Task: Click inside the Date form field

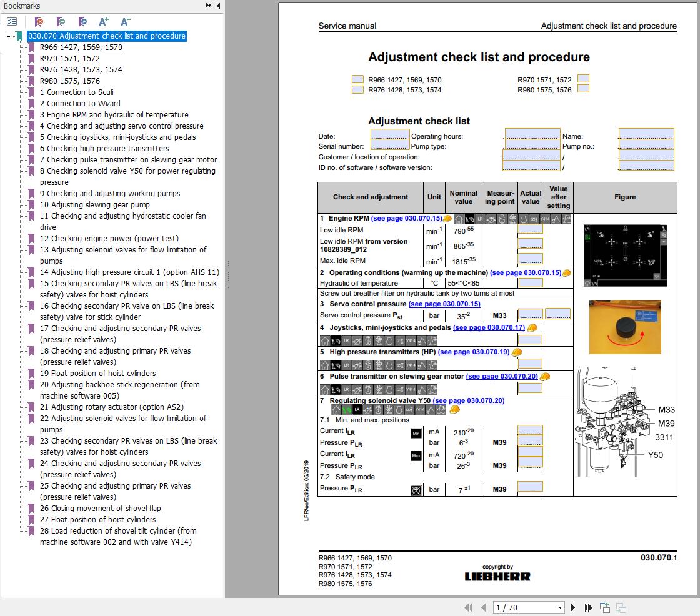Action: point(390,136)
